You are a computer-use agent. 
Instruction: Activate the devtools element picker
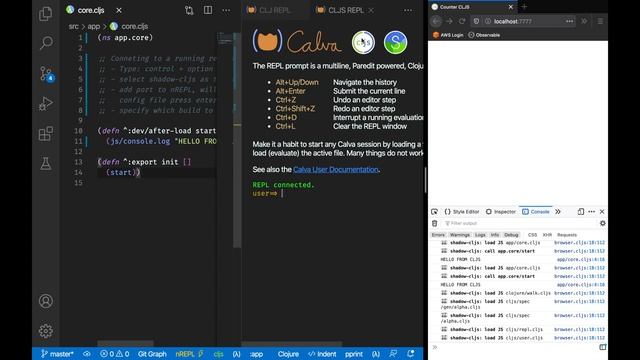(x=434, y=211)
